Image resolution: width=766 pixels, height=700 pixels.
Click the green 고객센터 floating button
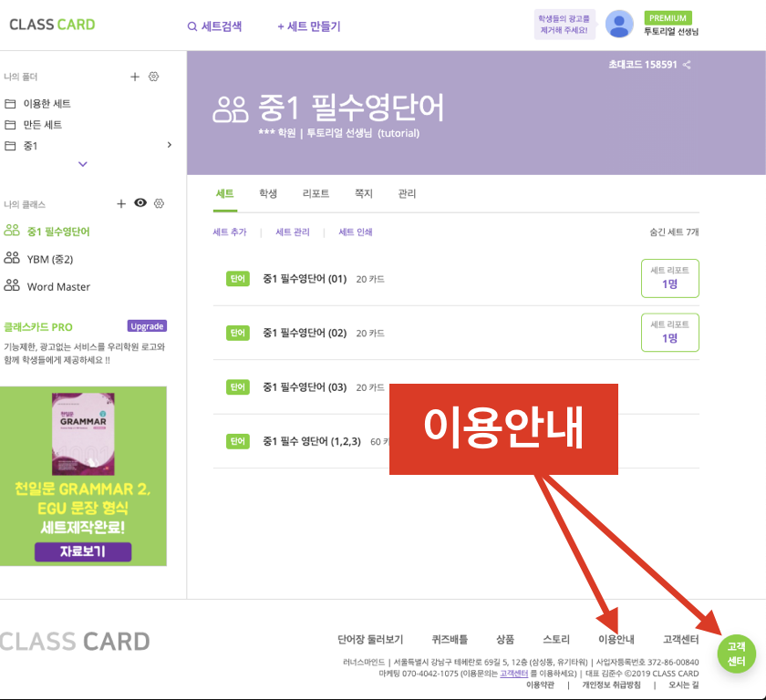[x=736, y=654]
